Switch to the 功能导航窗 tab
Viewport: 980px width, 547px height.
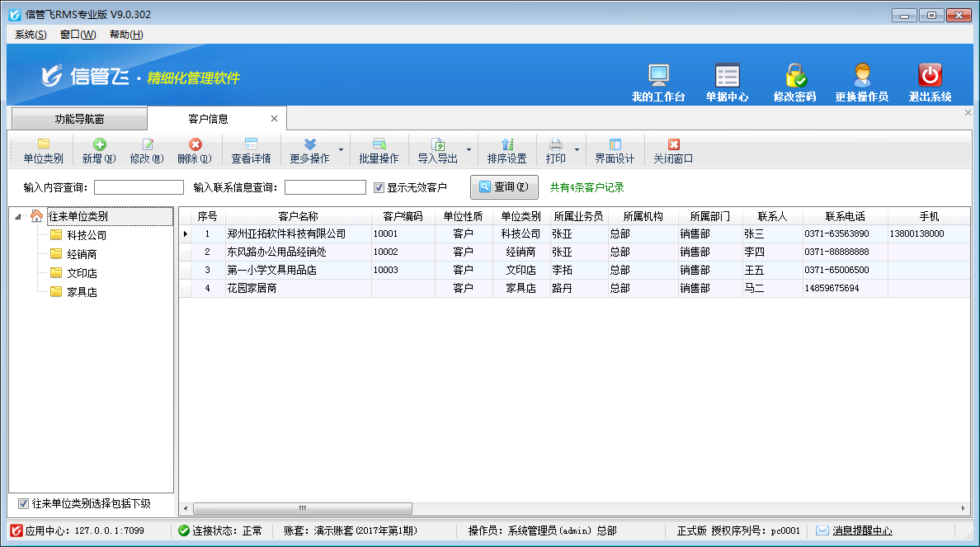coord(78,118)
